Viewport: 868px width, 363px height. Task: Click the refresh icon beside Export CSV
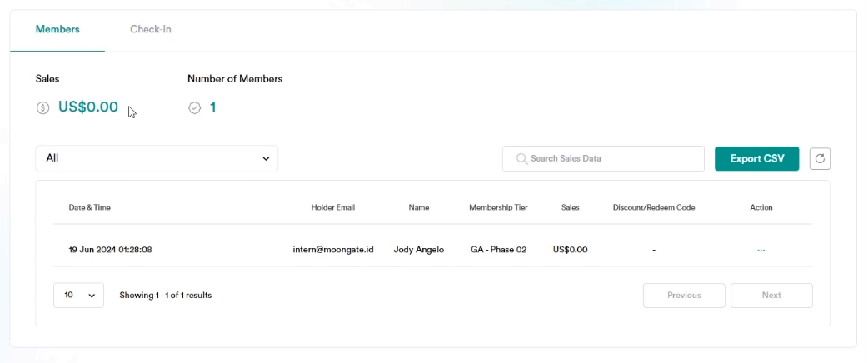pyautogui.click(x=820, y=158)
